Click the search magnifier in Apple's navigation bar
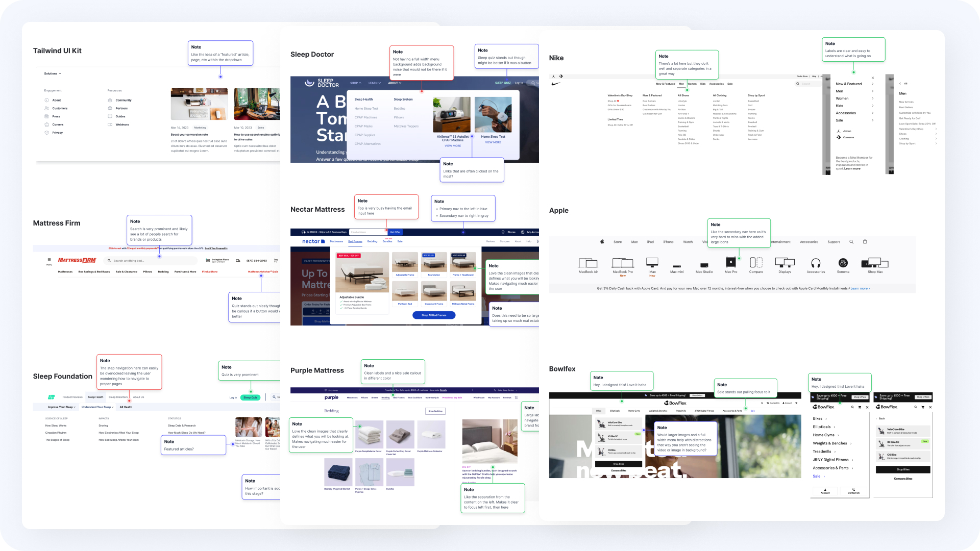This screenshot has width=980, height=551. tap(851, 242)
